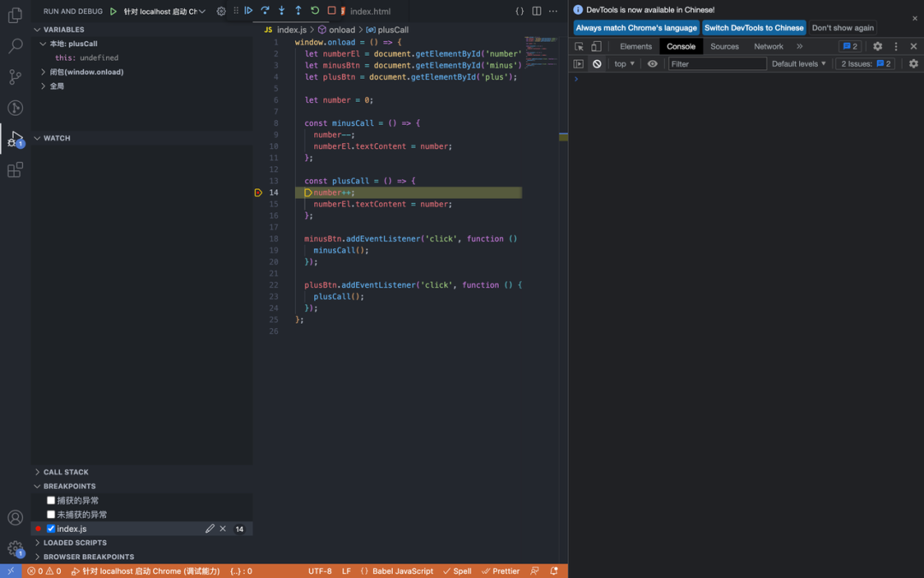Switch to the Elements tab in DevTools
Image resolution: width=924 pixels, height=578 pixels.
(x=636, y=46)
